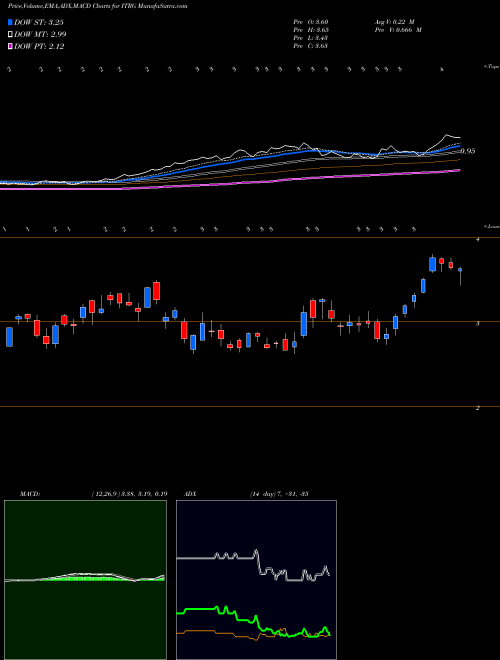Select the 'DOW ST: 3.25' legend text
500x660 pixels.
[x=39, y=22]
